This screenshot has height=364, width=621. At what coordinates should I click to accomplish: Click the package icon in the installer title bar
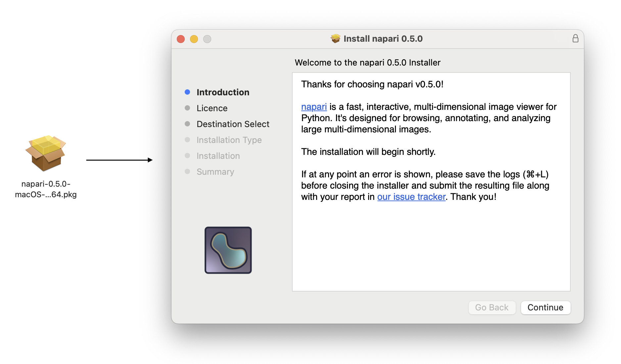click(x=336, y=38)
